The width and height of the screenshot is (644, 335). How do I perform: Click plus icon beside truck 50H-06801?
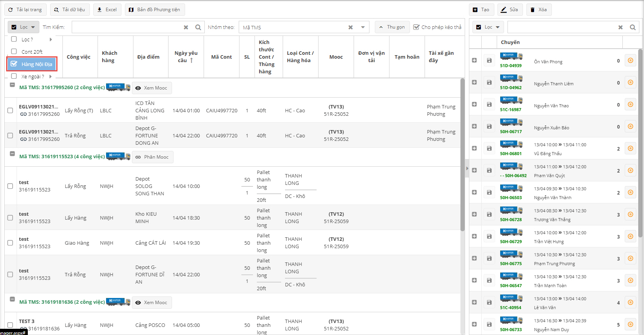(474, 149)
